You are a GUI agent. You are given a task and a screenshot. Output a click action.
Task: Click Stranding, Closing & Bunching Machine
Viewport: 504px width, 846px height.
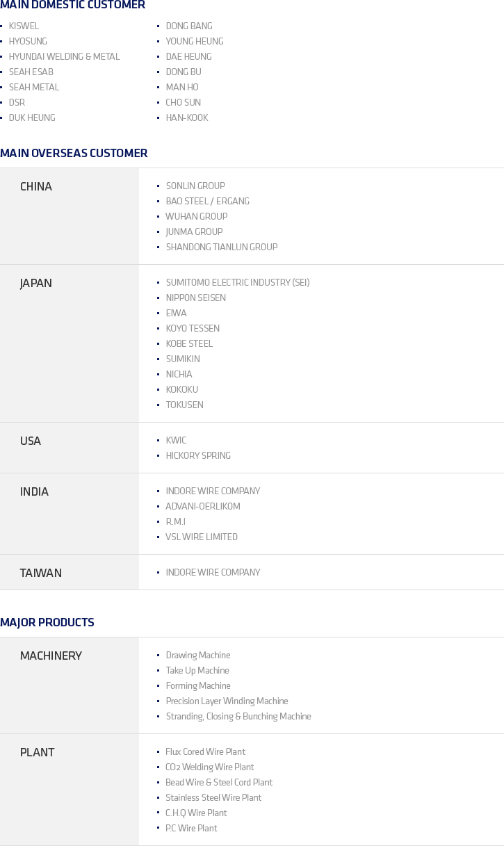238,716
